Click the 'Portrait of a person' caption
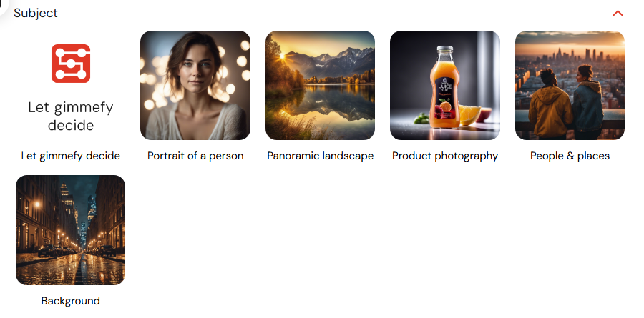Viewport: 644px width, 318px height. tap(195, 156)
